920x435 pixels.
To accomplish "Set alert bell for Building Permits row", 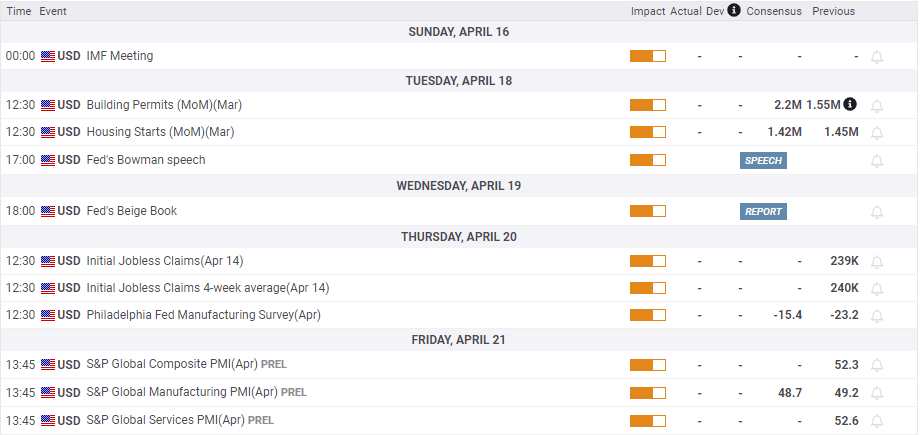I will (x=877, y=105).
